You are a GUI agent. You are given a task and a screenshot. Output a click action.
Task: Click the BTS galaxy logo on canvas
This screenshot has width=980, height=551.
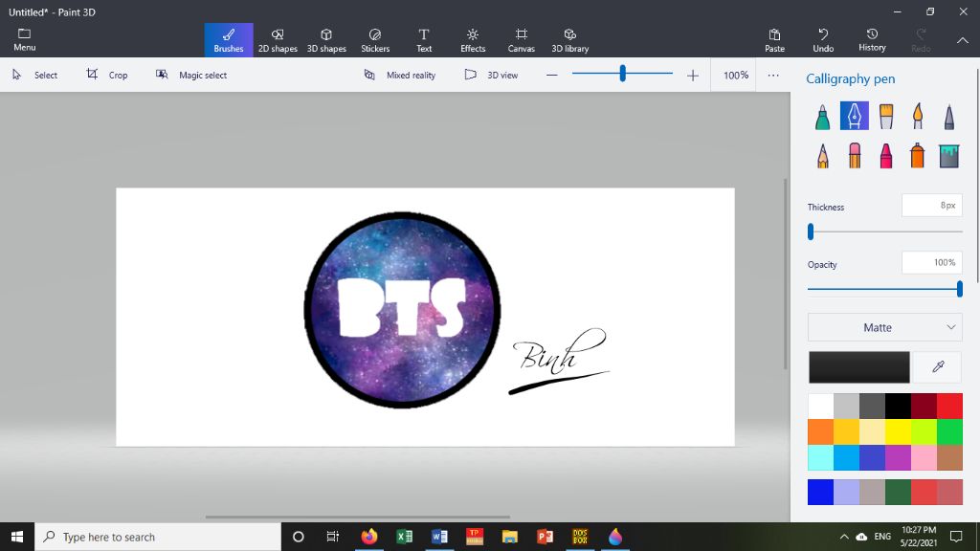click(x=402, y=310)
